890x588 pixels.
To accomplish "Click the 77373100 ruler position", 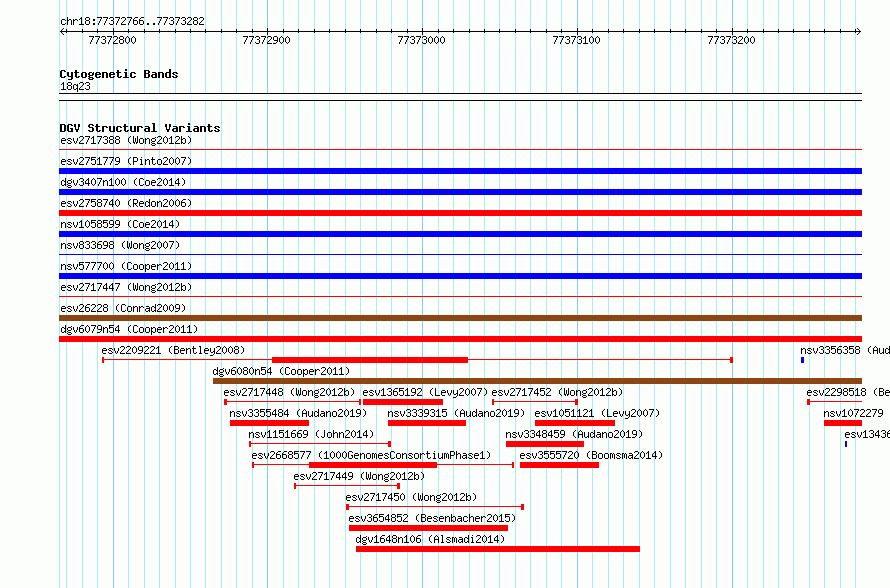I will (x=576, y=40).
